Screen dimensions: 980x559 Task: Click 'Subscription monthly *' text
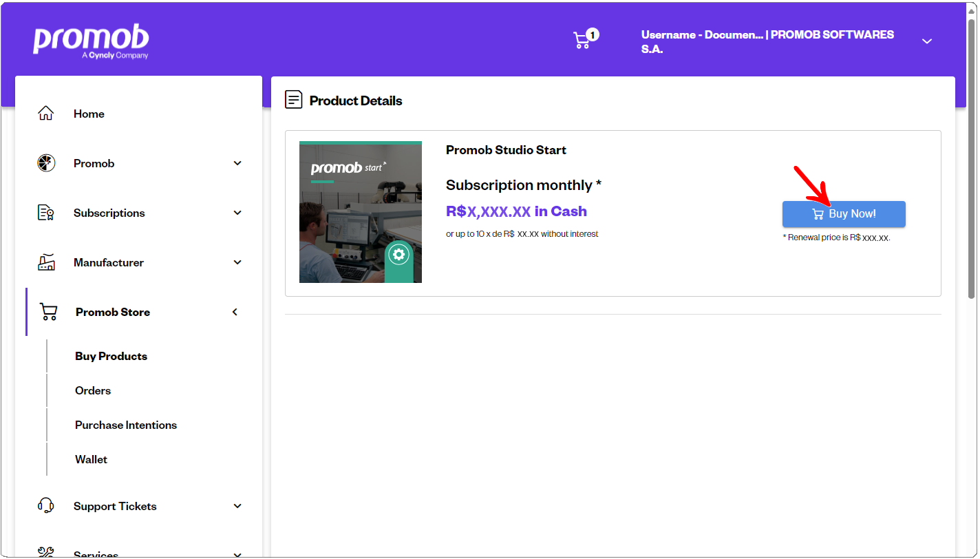click(x=524, y=185)
